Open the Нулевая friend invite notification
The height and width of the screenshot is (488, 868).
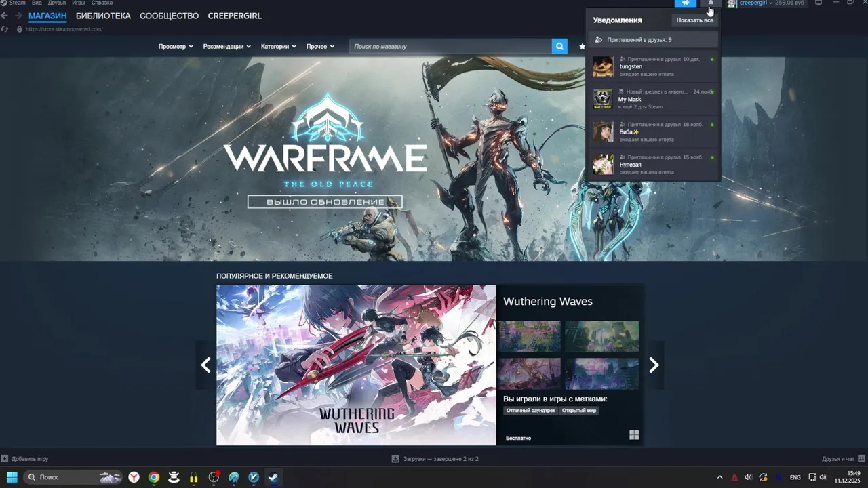tap(654, 164)
